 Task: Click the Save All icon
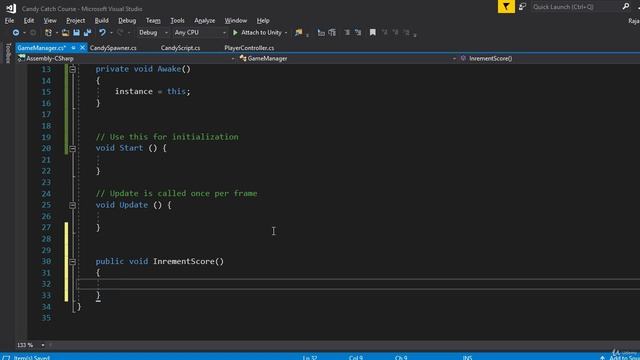click(87, 33)
